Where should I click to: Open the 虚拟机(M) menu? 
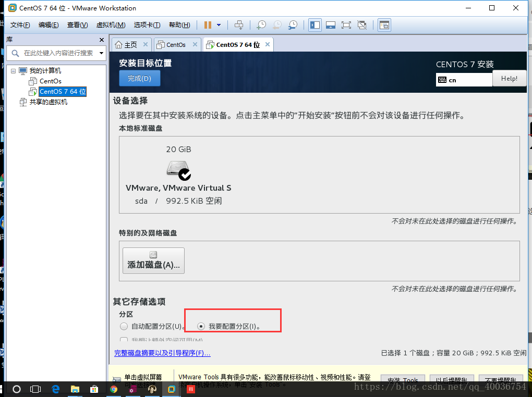point(111,25)
